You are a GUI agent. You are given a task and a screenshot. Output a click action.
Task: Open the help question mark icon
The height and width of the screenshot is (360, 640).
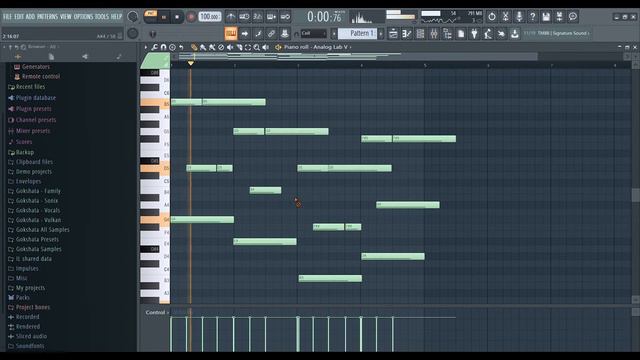point(532,16)
